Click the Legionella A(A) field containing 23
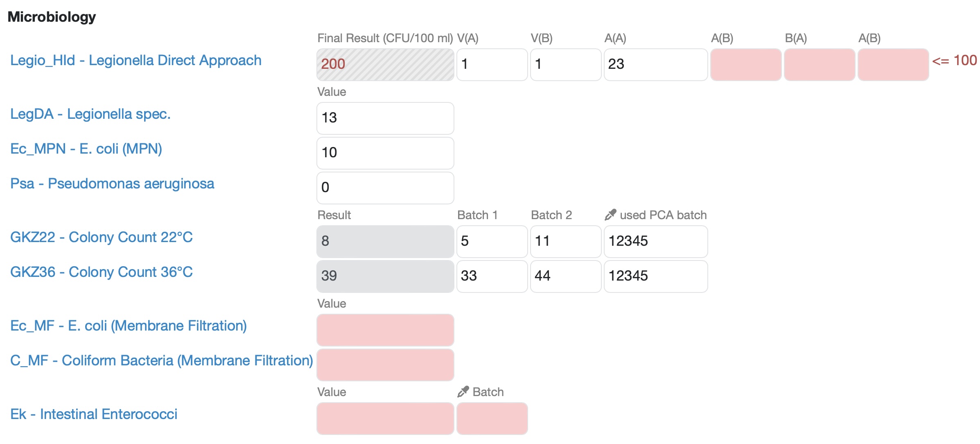 [x=655, y=64]
